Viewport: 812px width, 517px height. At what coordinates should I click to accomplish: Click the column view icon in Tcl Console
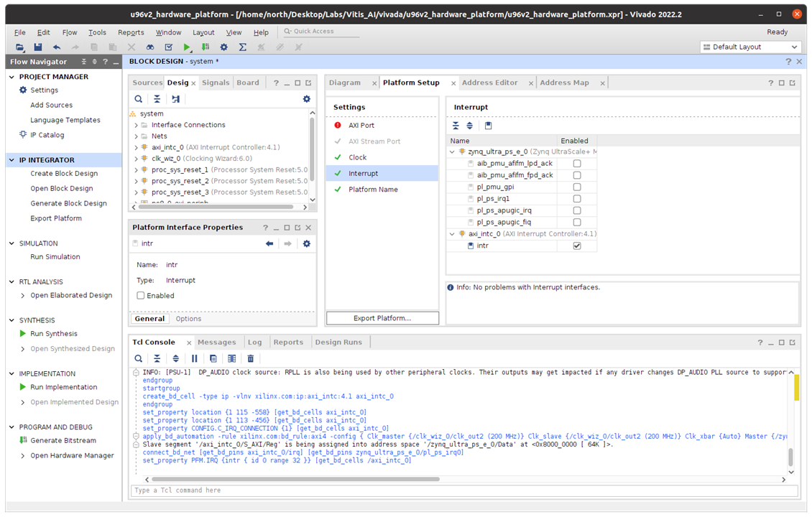(x=232, y=358)
